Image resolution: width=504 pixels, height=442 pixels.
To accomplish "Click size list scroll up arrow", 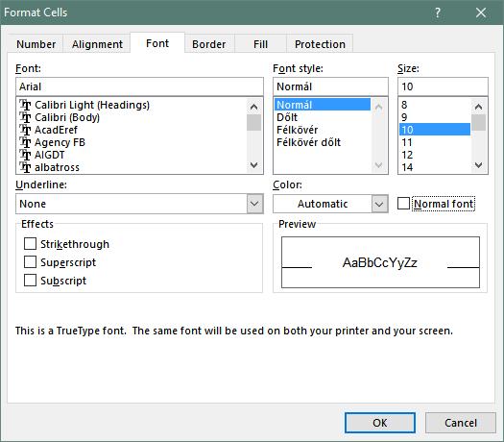I will coord(479,107).
